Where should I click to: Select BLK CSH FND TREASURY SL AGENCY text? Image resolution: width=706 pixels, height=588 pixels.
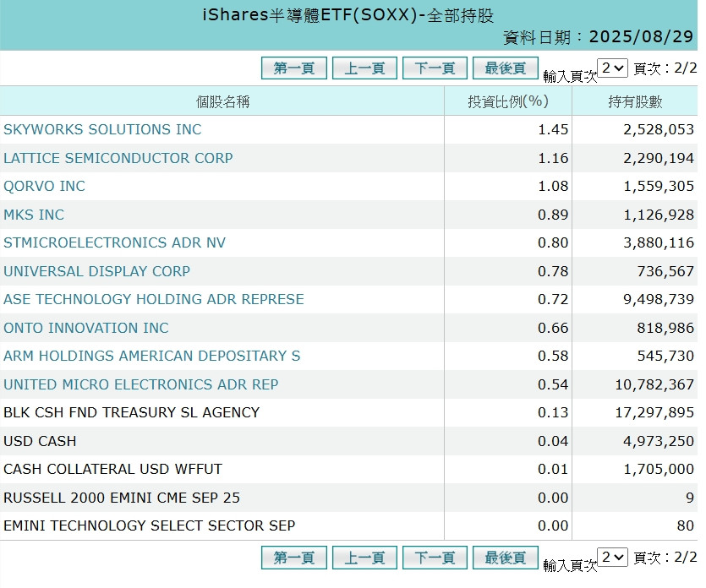point(131,412)
